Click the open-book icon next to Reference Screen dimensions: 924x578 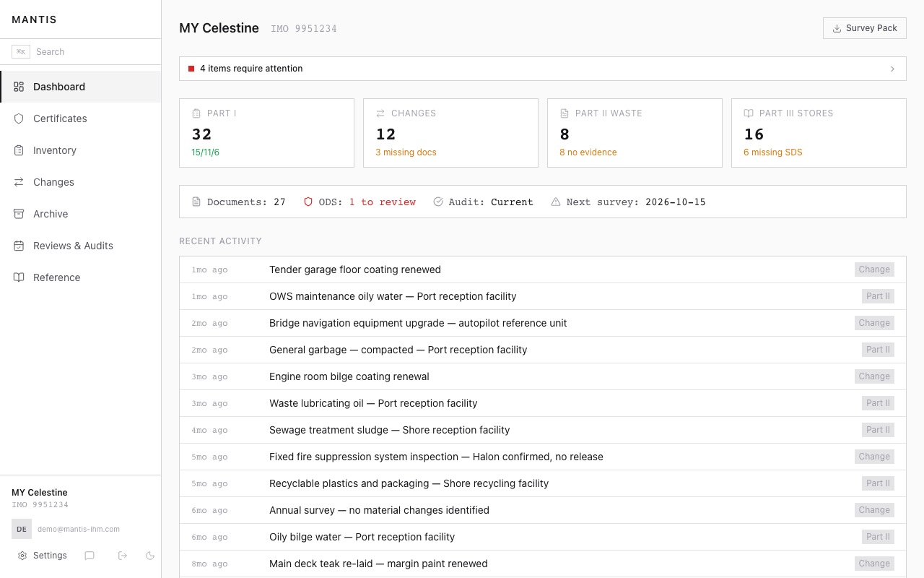pyautogui.click(x=18, y=277)
